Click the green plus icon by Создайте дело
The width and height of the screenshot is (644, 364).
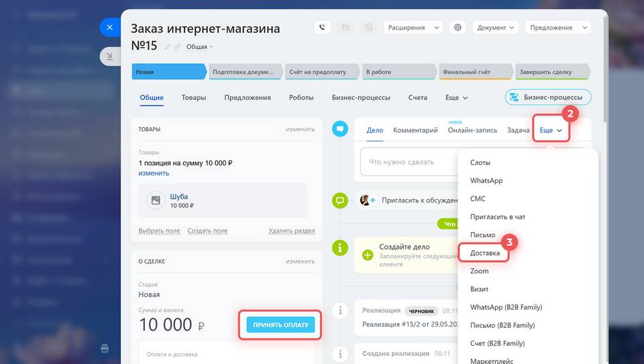(368, 255)
